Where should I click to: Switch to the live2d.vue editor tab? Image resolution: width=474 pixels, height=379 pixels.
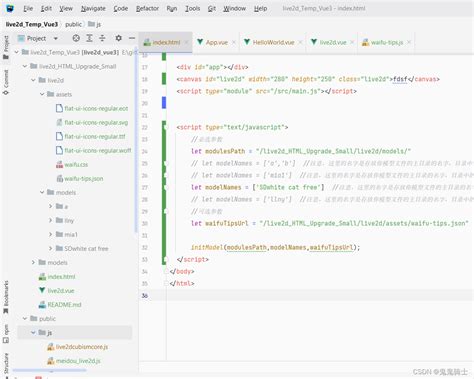333,42
